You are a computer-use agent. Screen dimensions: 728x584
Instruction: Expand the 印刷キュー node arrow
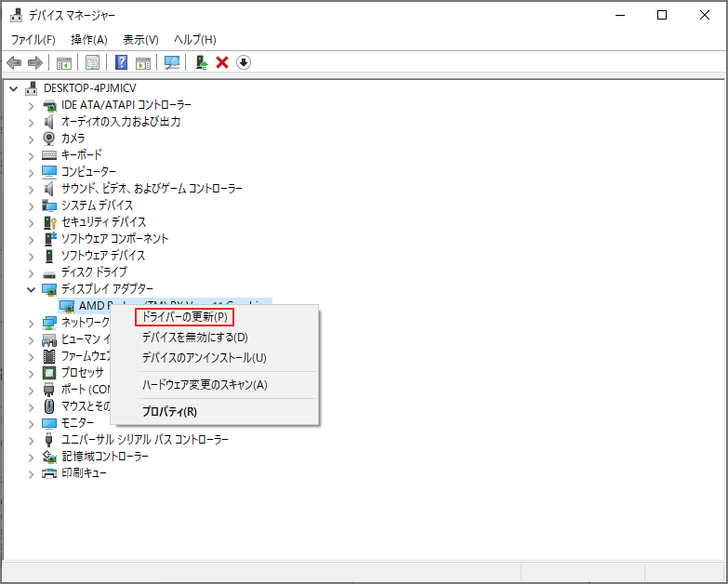tap(31, 474)
